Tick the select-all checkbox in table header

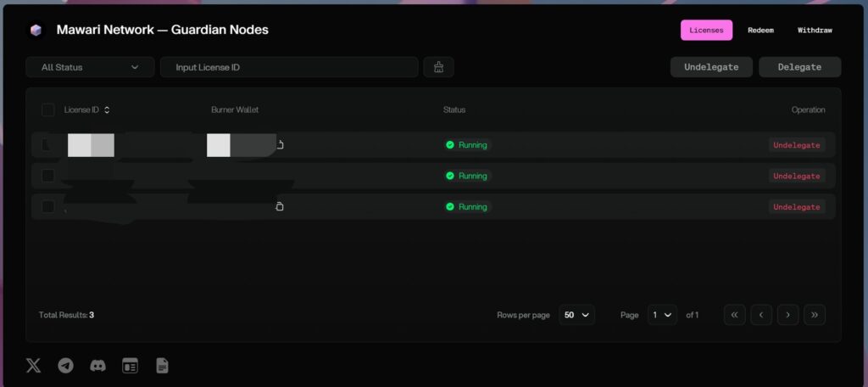coord(48,109)
